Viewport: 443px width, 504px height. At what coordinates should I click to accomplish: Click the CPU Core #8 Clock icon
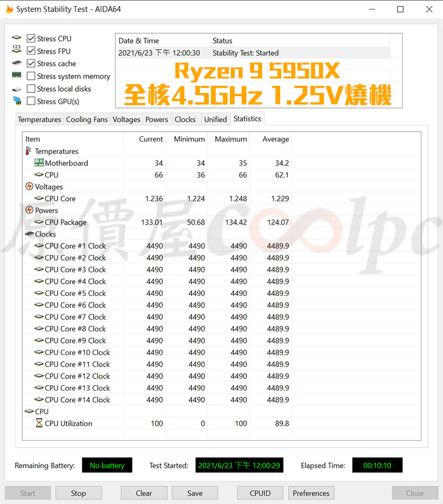tap(39, 329)
